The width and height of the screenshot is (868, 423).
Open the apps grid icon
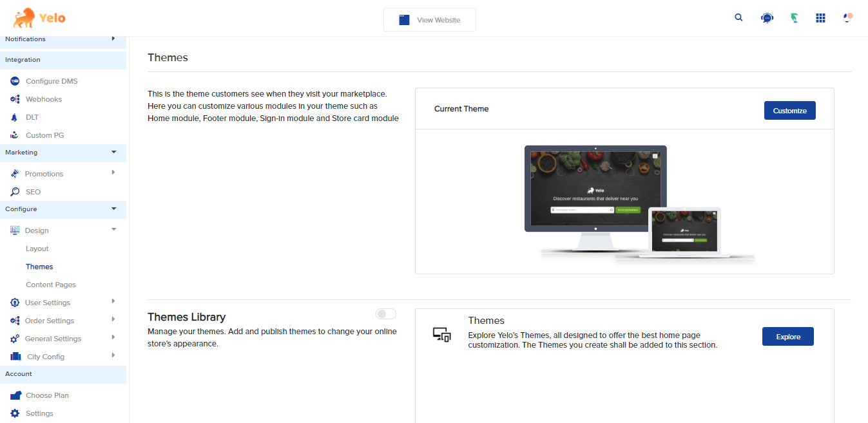click(x=820, y=18)
